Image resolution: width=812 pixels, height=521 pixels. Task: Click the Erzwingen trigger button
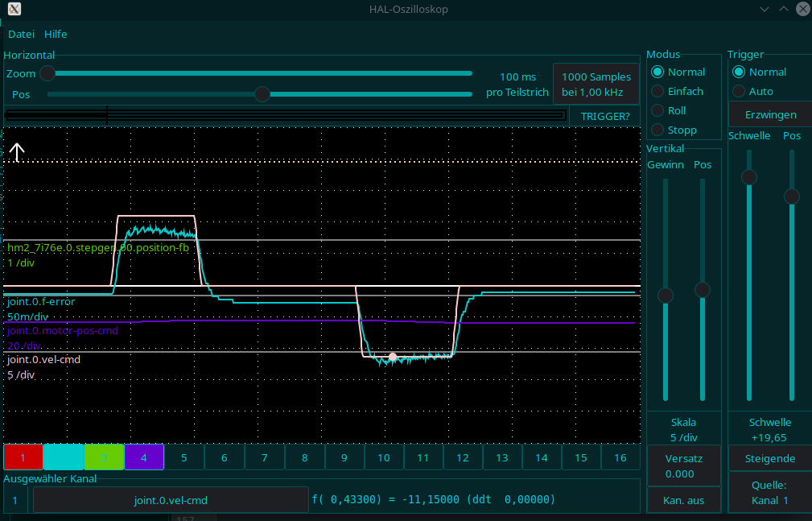tap(770, 114)
